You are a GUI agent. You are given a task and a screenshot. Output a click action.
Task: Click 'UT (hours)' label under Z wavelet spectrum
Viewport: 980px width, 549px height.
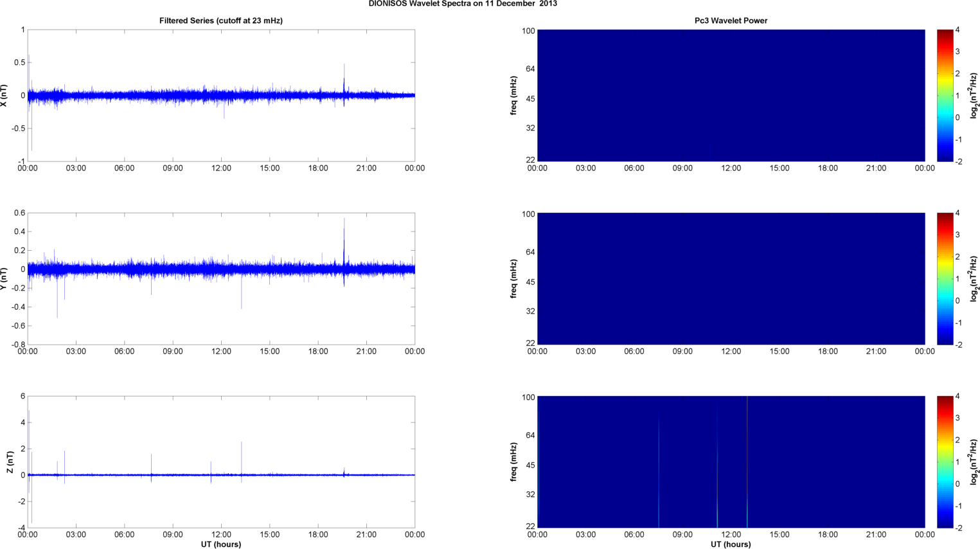point(731,544)
